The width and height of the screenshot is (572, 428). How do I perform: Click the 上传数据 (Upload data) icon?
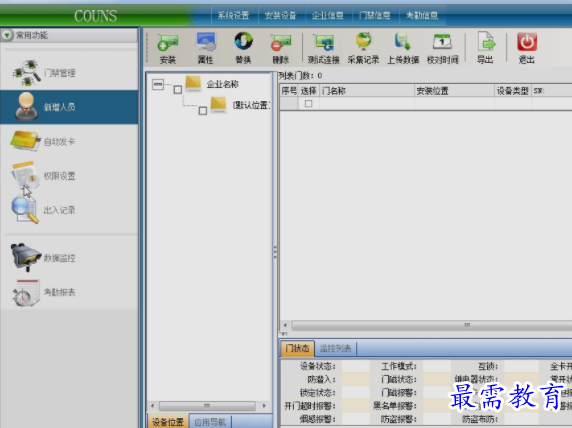click(403, 42)
